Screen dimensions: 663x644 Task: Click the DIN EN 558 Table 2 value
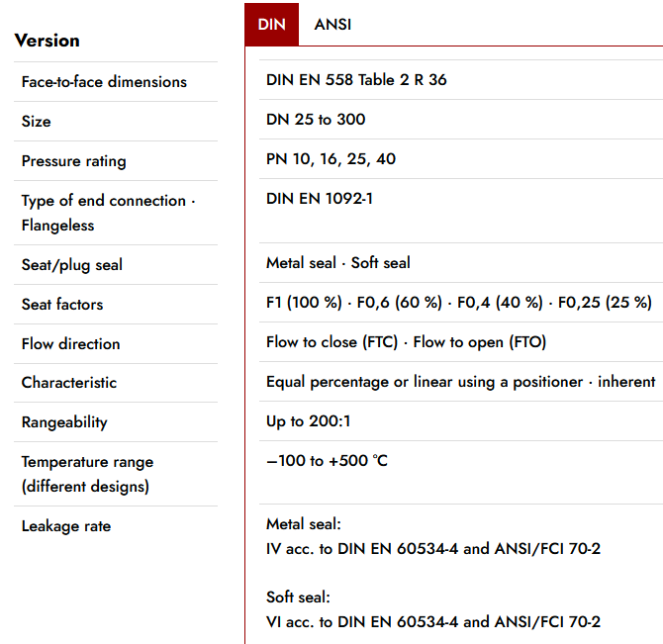[x=356, y=80]
